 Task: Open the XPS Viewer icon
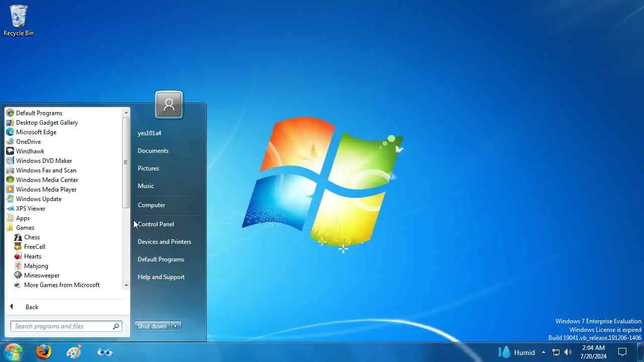tap(10, 209)
